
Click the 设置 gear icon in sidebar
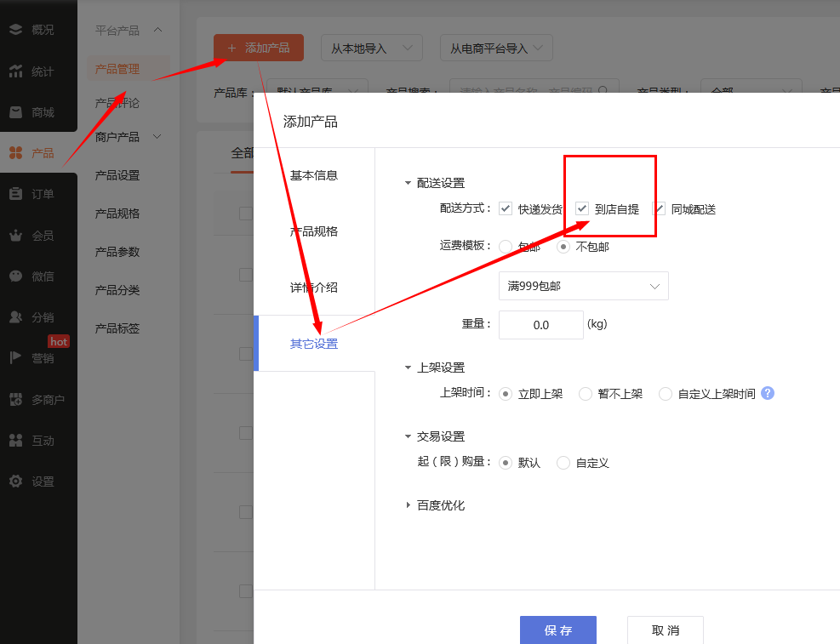tap(15, 482)
